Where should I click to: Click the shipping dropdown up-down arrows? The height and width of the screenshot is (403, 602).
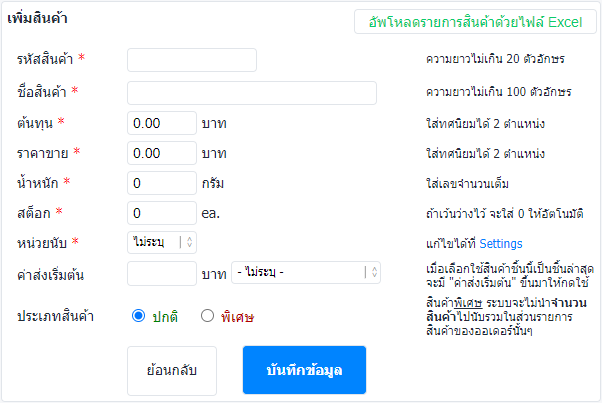coord(374,272)
